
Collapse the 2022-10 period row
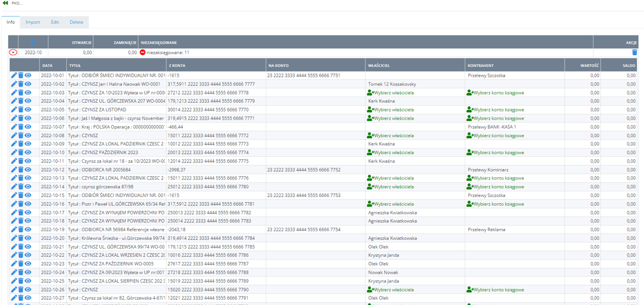click(x=13, y=52)
